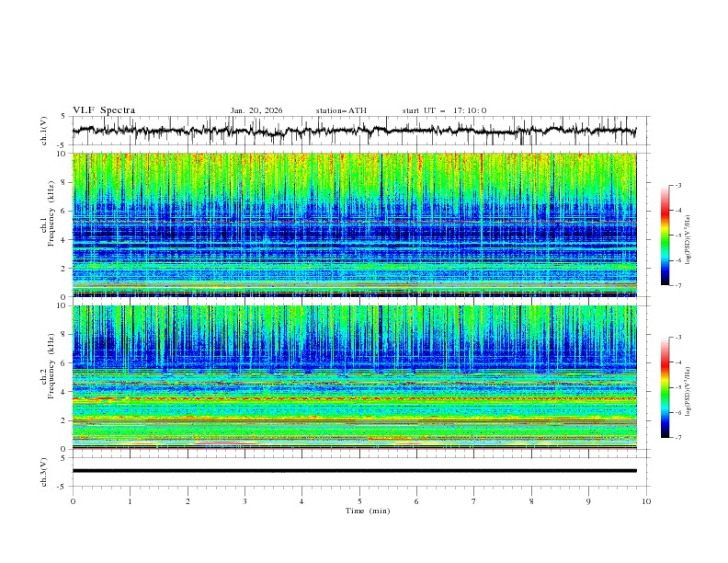Click time axis tick label 0
This screenshot has width=728, height=563.
tap(73, 501)
